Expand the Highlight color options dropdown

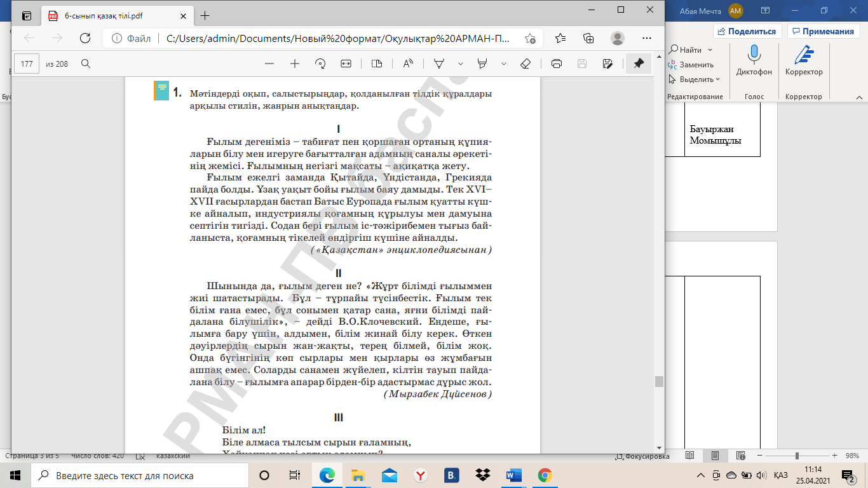click(x=504, y=64)
